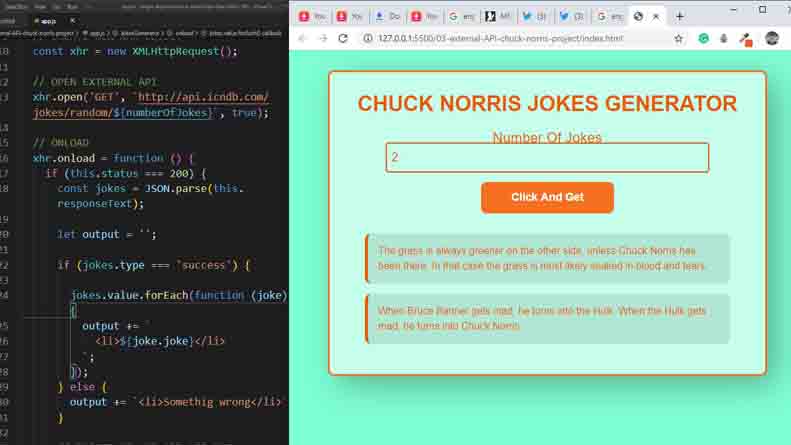
Task: Click the jokes.value.forEach code line
Action: coord(179,296)
